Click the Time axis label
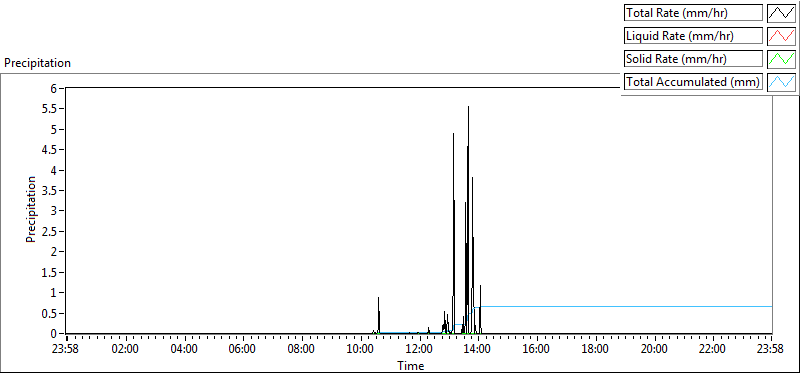This screenshot has width=800, height=373. pyautogui.click(x=410, y=365)
